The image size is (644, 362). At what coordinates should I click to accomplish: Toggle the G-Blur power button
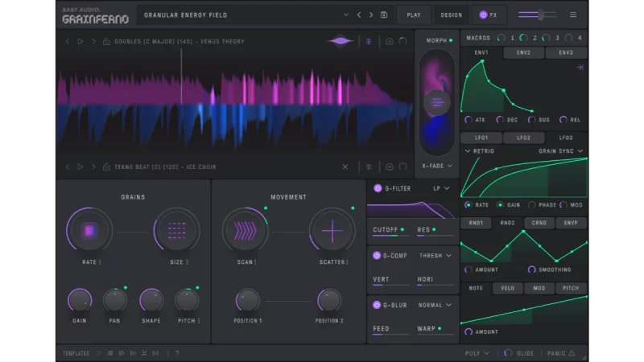click(x=377, y=305)
